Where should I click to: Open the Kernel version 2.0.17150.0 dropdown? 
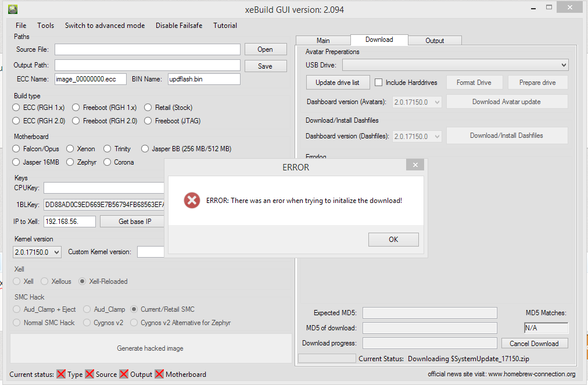point(37,252)
